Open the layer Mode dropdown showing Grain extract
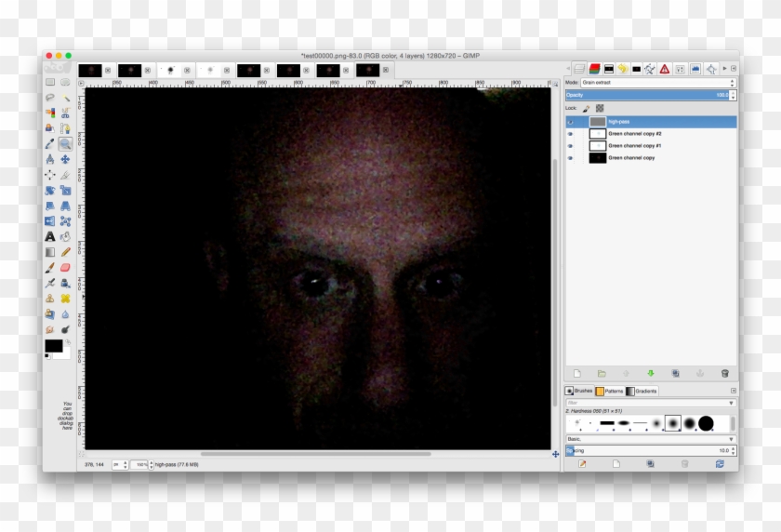Screen dimensions: 781x532 (x=658, y=83)
